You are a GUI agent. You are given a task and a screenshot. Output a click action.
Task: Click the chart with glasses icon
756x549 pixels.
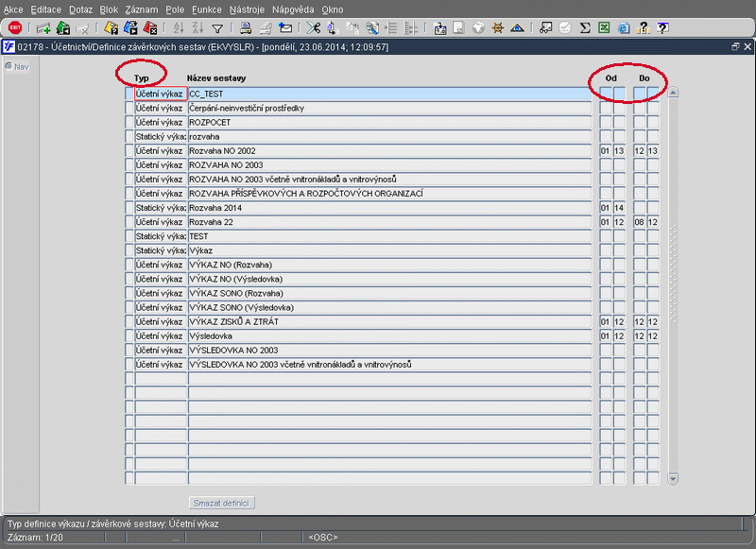click(545, 28)
